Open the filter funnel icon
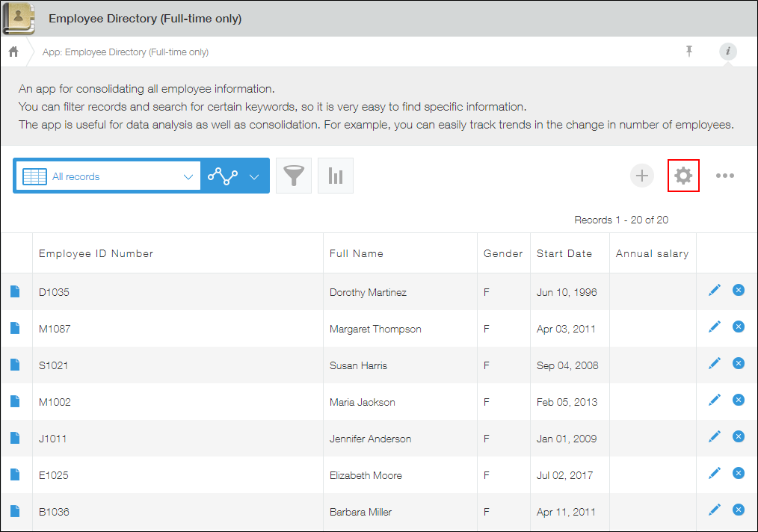Screen dimensions: 758x532 pyautogui.click(x=294, y=176)
